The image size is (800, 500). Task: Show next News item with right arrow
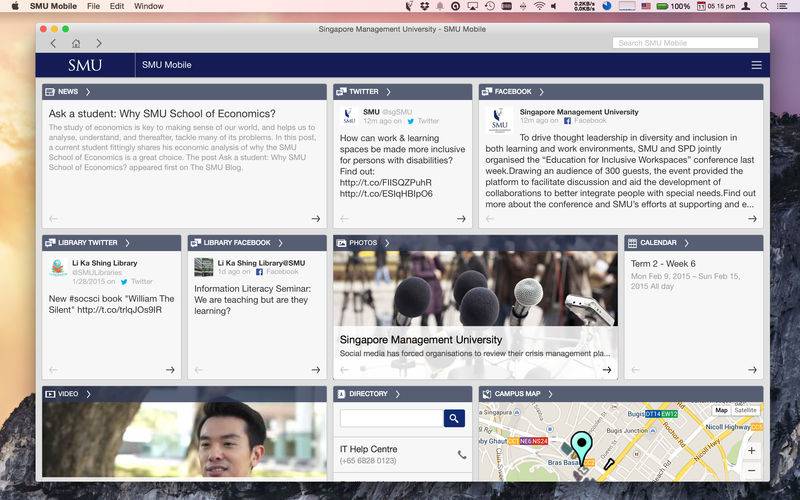[316, 219]
